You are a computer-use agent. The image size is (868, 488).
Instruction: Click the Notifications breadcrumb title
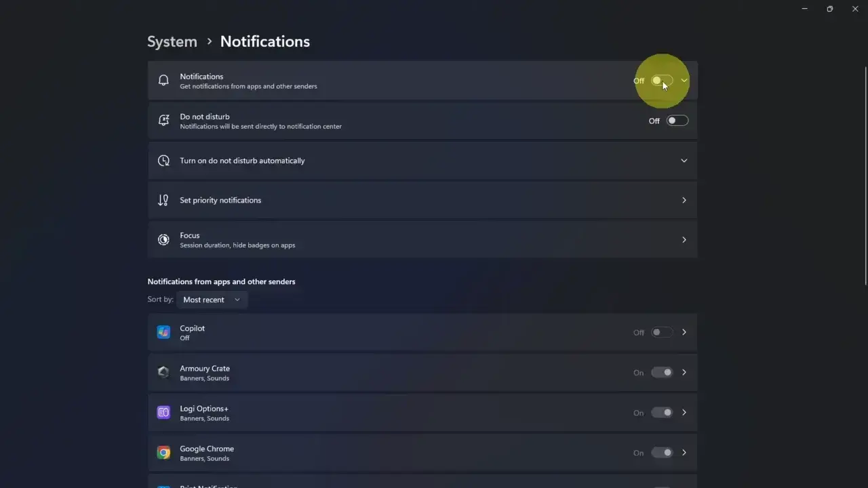click(x=264, y=41)
